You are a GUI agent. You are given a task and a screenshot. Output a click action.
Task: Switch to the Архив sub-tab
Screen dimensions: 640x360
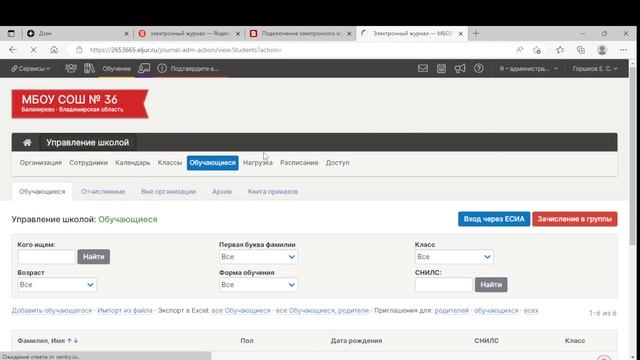222,191
